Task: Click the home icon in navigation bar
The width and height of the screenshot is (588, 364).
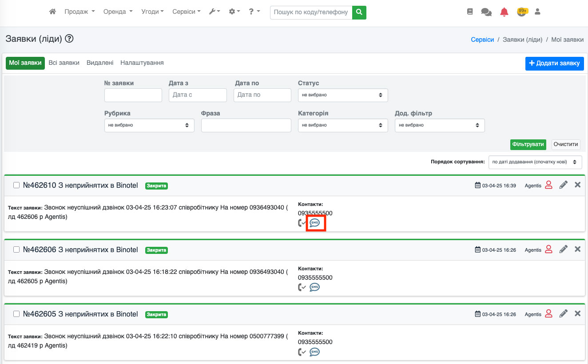Action: pyautogui.click(x=52, y=12)
